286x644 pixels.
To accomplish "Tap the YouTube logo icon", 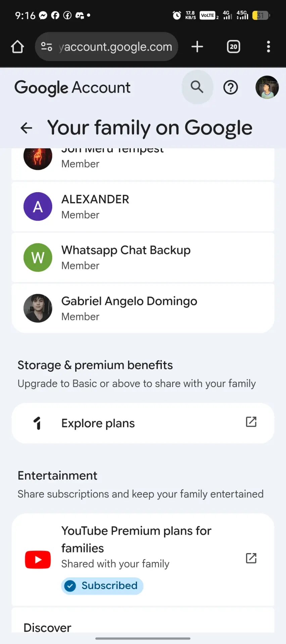I will tap(38, 559).
